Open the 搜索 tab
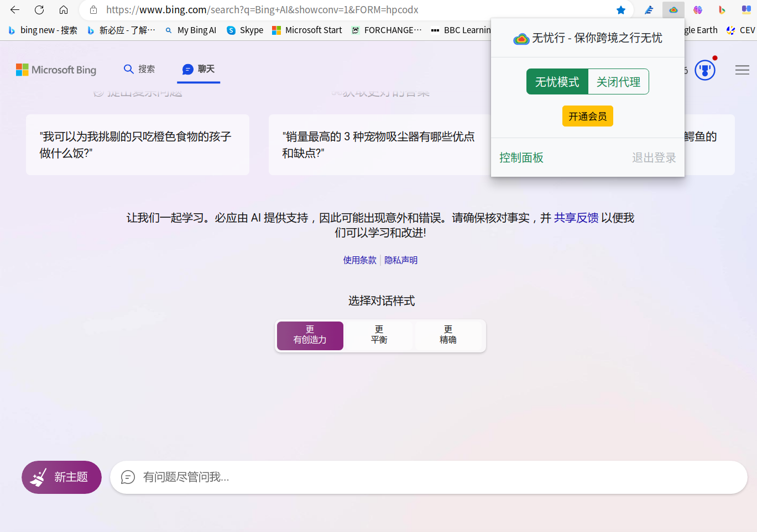The width and height of the screenshot is (757, 532). click(x=139, y=70)
